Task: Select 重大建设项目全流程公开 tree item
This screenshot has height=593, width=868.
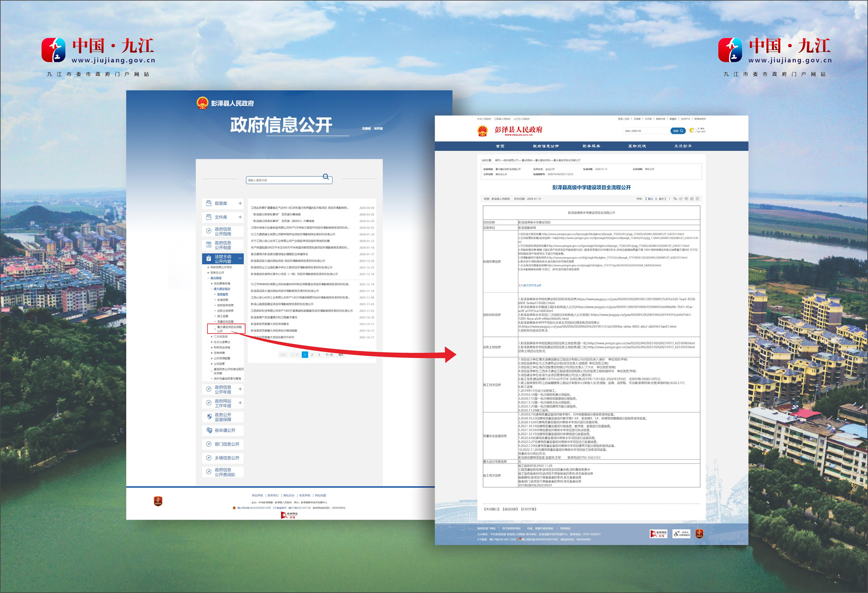Action: click(229, 329)
